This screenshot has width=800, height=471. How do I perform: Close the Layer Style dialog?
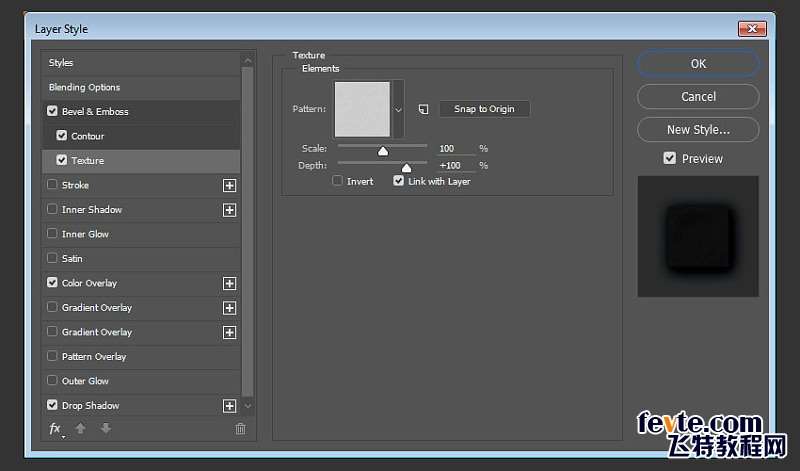(x=752, y=29)
